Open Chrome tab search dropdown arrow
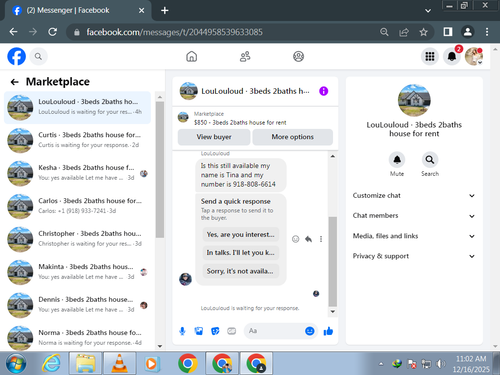 pyautogui.click(x=428, y=11)
